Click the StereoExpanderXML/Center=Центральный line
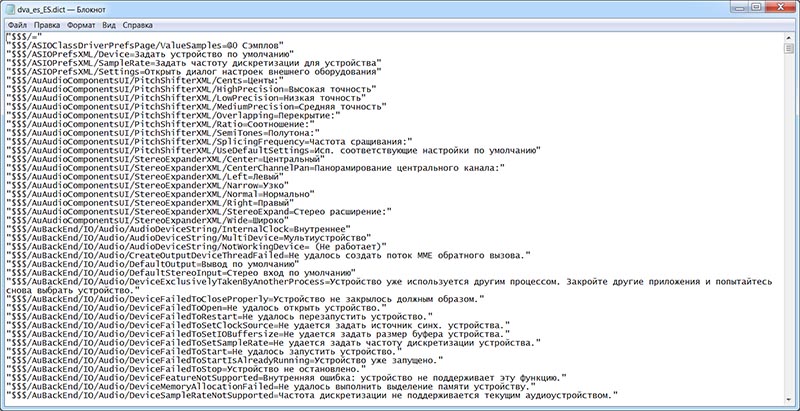This screenshot has height=411, width=800. click(165, 160)
